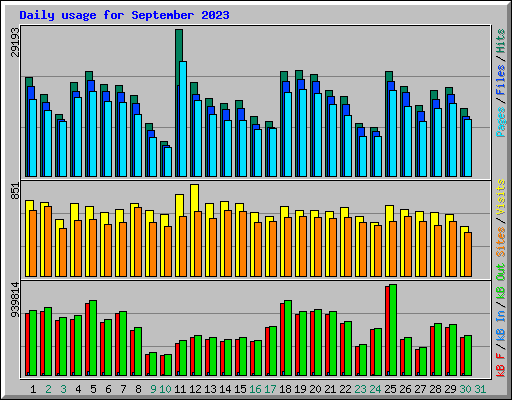512x400 pixels.
Task: Click the '851' visits axis value
Action: click(16, 191)
